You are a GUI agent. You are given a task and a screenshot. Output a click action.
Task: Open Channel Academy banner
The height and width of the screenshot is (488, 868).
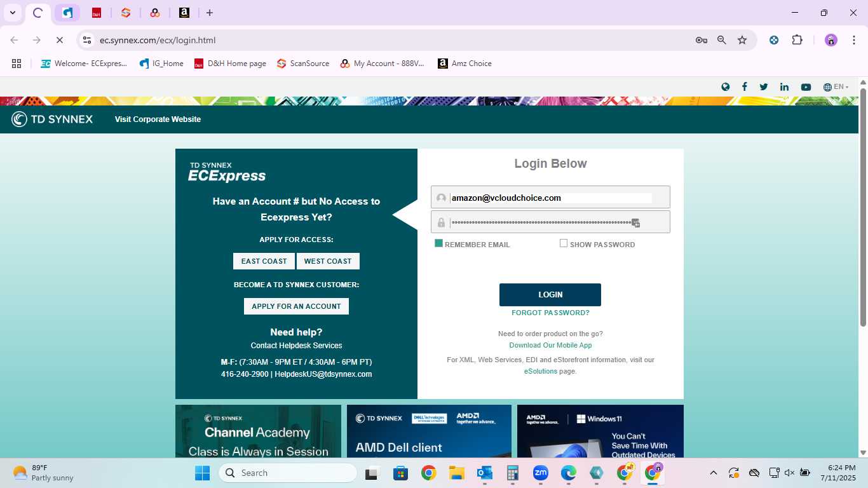tap(258, 431)
